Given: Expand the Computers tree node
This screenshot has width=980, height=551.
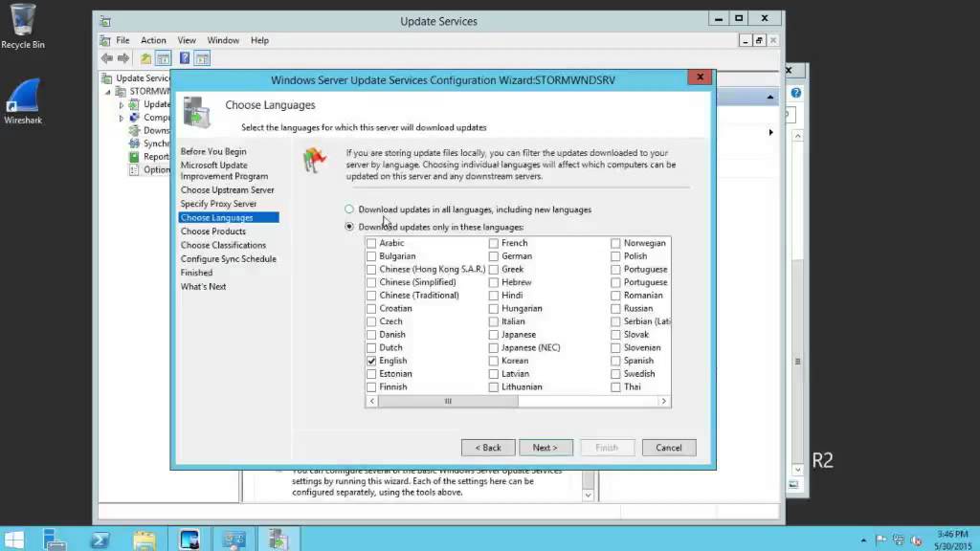Looking at the screenshot, I should (122, 118).
